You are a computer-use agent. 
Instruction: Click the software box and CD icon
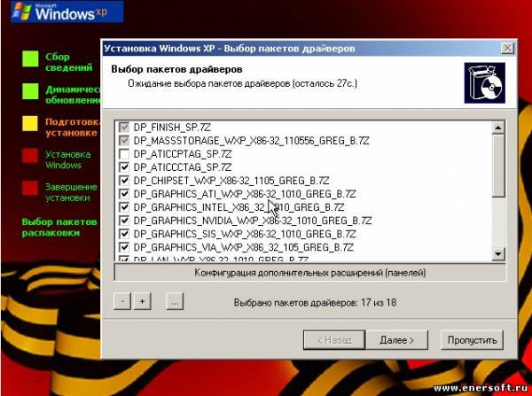tap(484, 83)
